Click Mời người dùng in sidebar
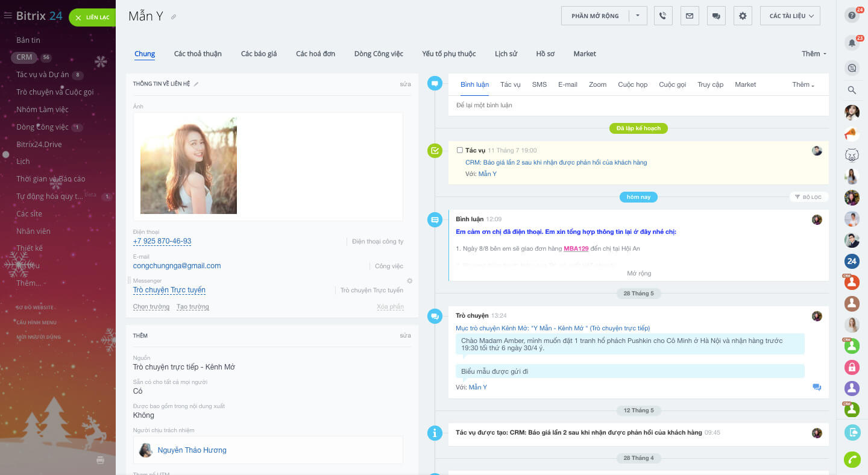The width and height of the screenshot is (868, 475). click(x=39, y=337)
